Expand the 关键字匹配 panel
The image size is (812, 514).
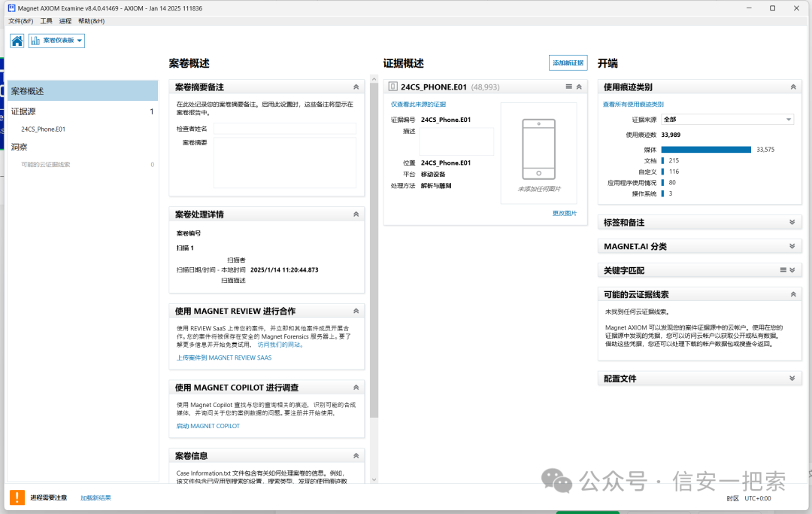coord(792,270)
